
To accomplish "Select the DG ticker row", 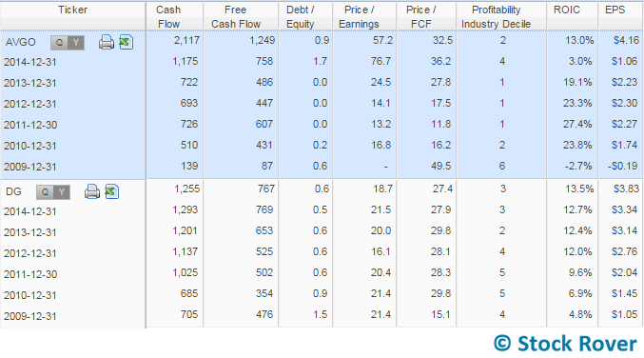I will point(322,190).
